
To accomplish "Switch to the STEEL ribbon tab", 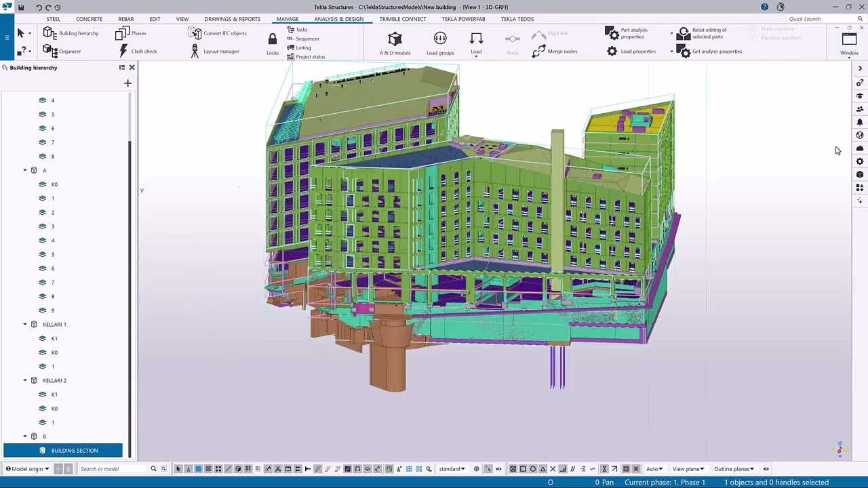I will pos(53,19).
